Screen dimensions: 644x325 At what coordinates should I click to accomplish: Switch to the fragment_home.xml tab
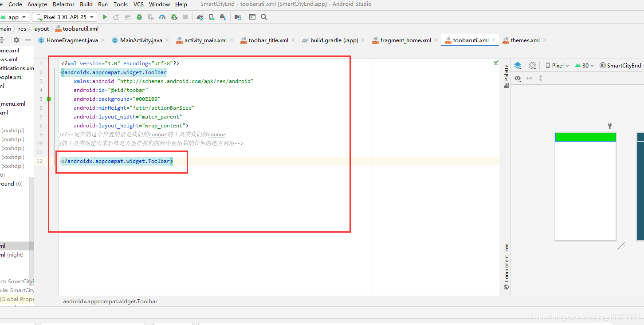(405, 40)
